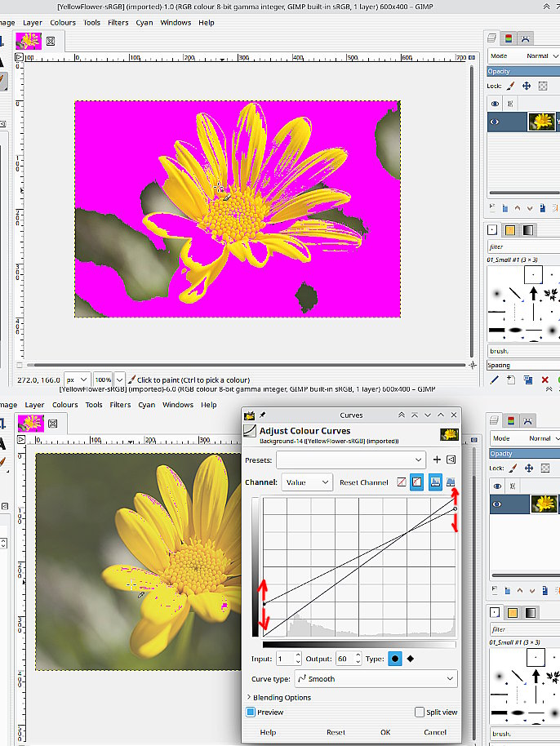Expand the Blending Options section
Image resolution: width=560 pixels, height=746 pixels.
tap(282, 697)
